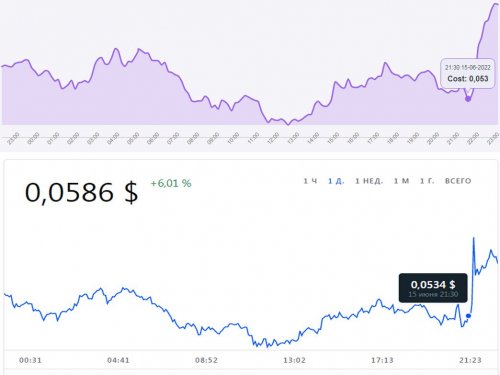Click the 08:52 time axis label

coord(206,360)
